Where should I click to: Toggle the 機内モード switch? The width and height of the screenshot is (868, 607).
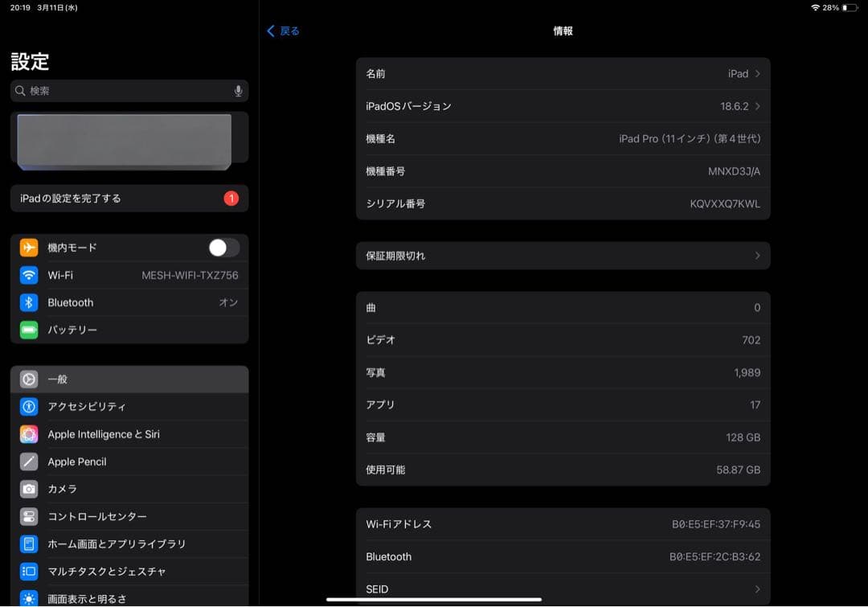tap(223, 248)
